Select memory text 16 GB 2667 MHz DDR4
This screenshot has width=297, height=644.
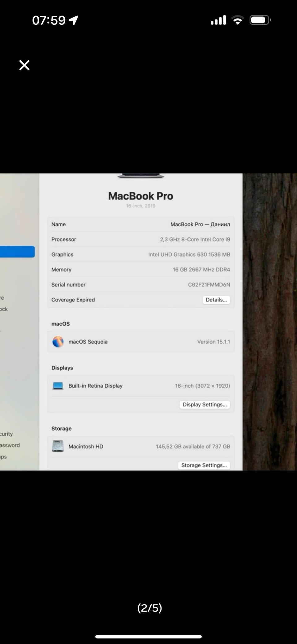[201, 270]
